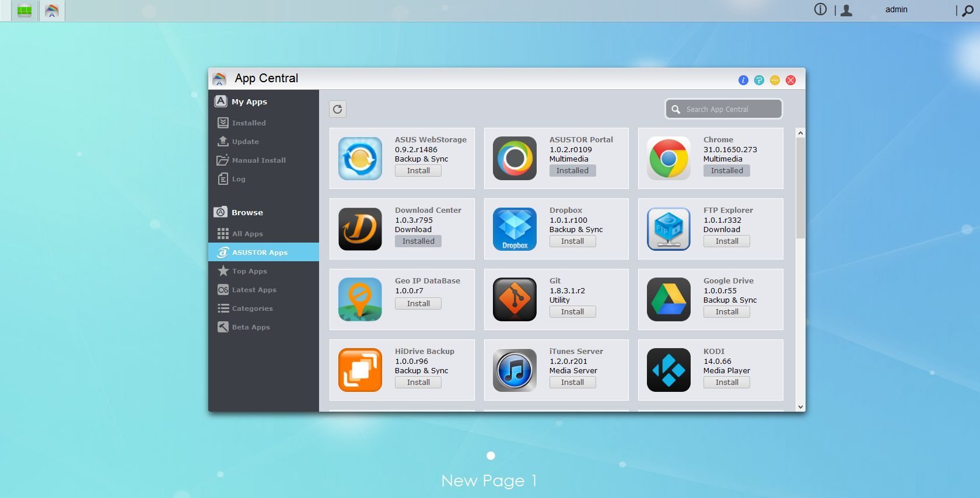
Task: Install Git app
Action: [x=572, y=312]
